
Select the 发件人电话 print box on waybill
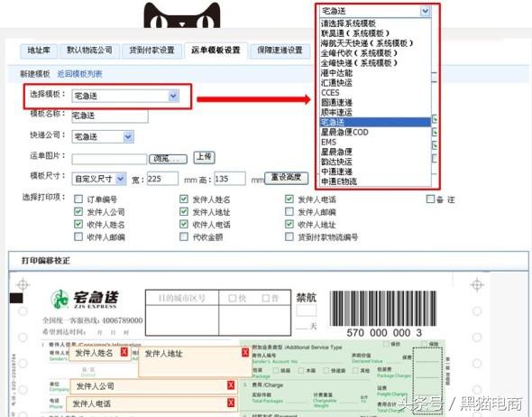[151, 403]
